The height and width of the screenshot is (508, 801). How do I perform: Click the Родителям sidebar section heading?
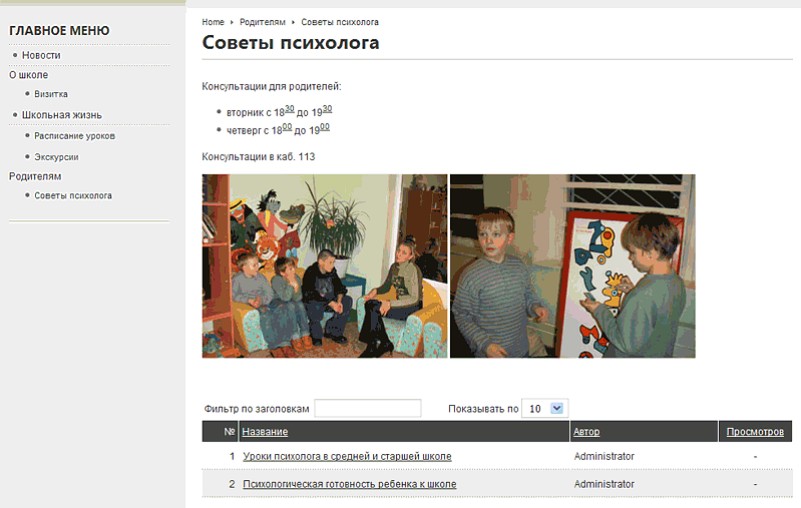35,176
